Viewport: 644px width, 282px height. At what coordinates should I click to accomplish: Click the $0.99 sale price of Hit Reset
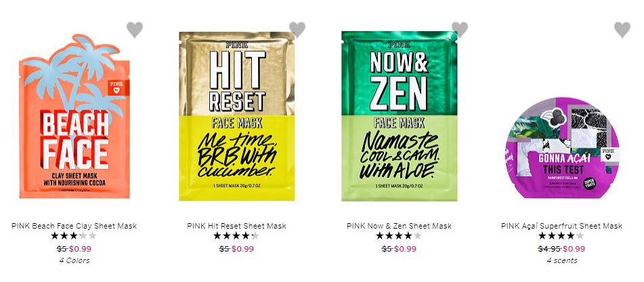pos(242,249)
